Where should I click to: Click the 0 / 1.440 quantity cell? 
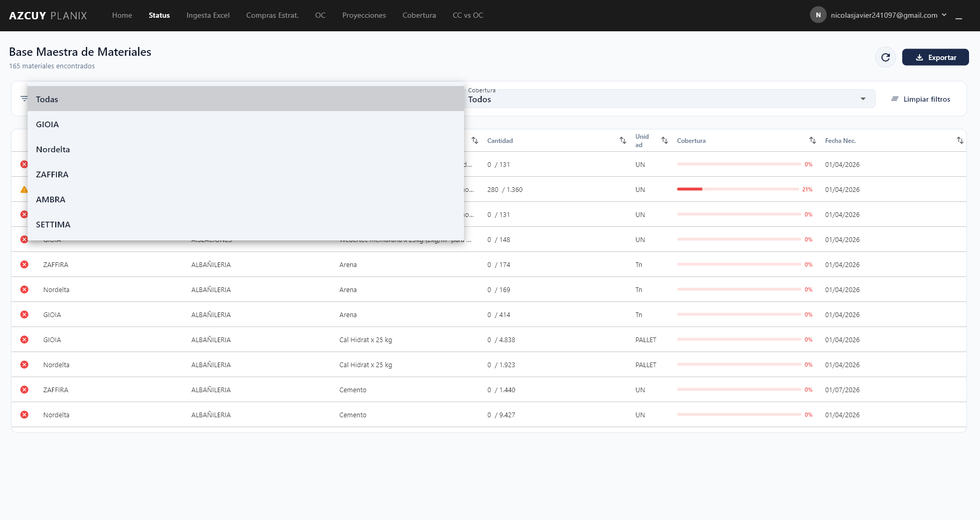tap(501, 390)
